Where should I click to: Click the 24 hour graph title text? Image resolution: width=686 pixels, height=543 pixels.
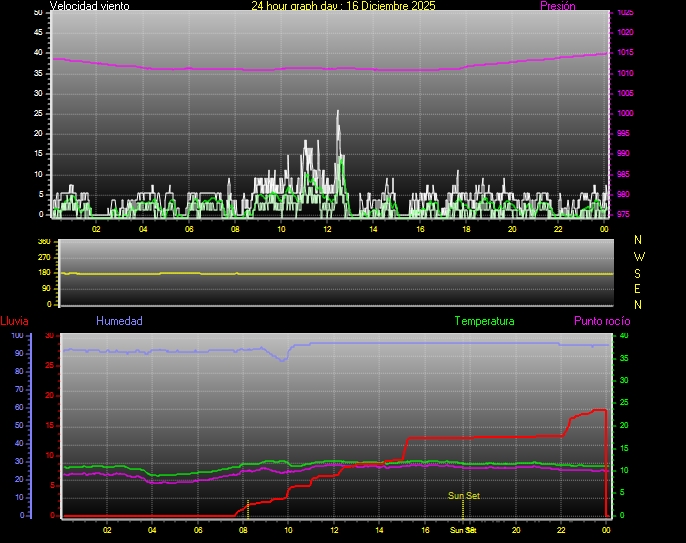tap(343, 6)
